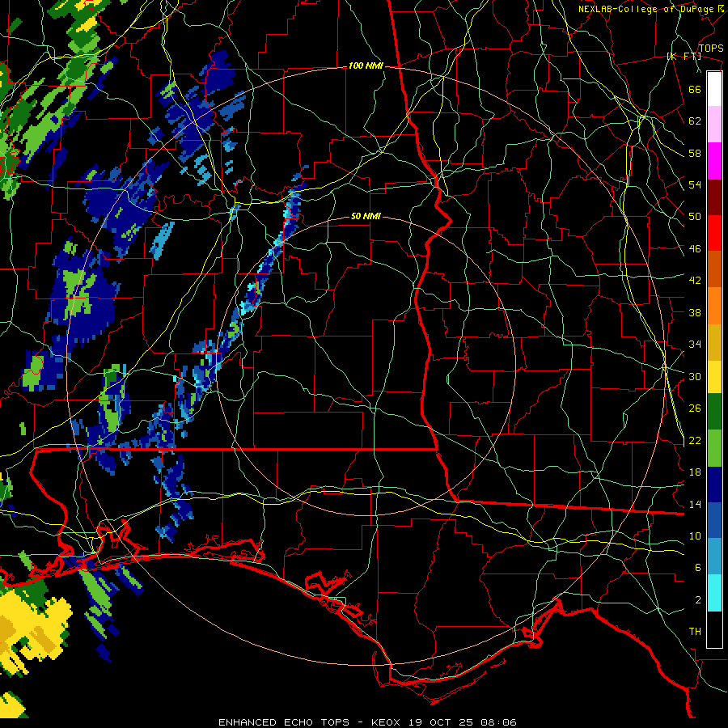
Task: Click the 14 value in the legend
Action: pyautogui.click(x=695, y=504)
